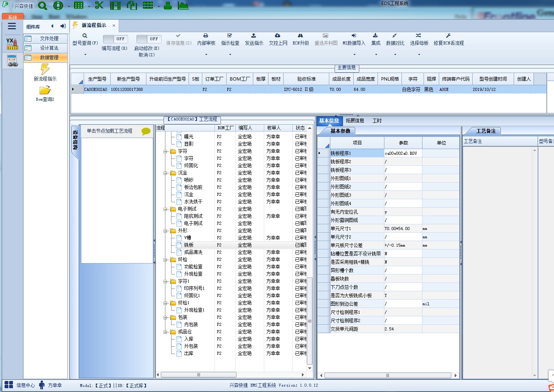Click the dock arrow icon beside 组件库
554x392 pixels.
click(x=63, y=26)
